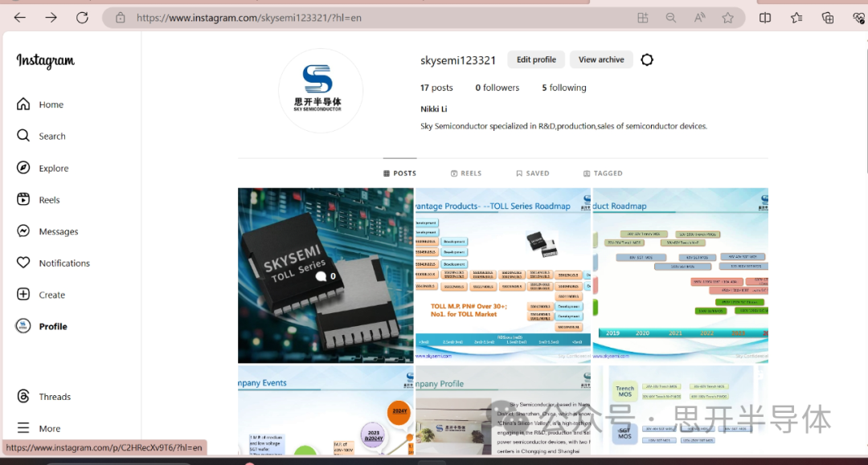Click the Create plus icon
Screen dimensions: 868x465
[23, 294]
